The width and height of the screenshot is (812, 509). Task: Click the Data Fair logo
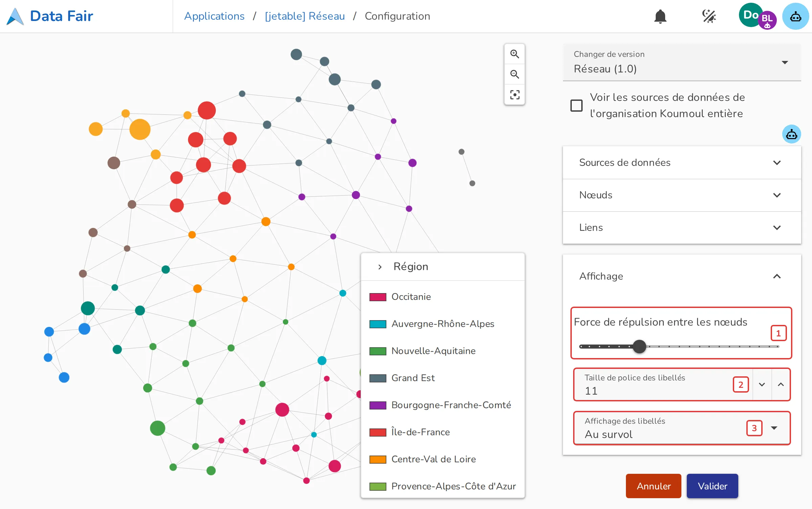click(x=50, y=16)
